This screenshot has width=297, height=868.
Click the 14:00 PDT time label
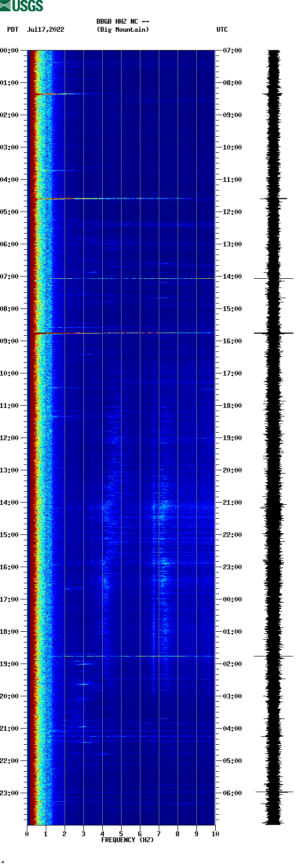pyautogui.click(x=9, y=503)
